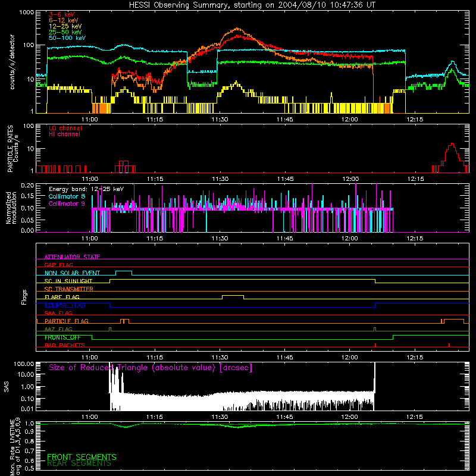Click the '0.05' modulation tick value
This screenshot has height=476, width=476.
[27, 220]
